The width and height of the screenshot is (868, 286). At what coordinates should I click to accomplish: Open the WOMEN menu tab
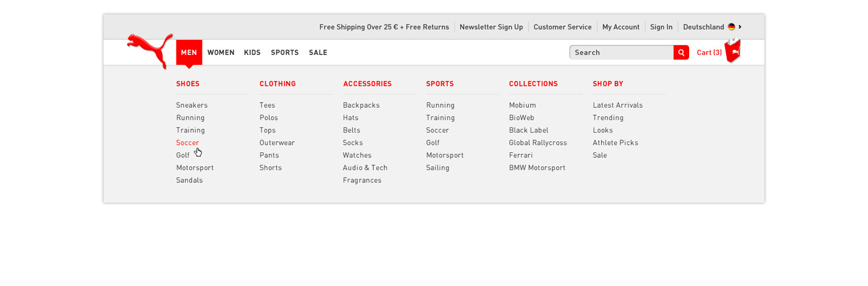pyautogui.click(x=221, y=53)
